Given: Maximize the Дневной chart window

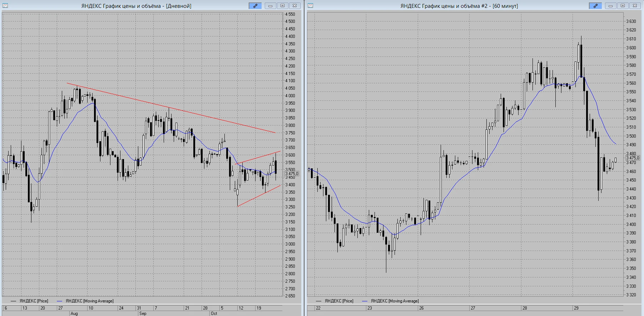Looking at the screenshot, I should [282, 6].
